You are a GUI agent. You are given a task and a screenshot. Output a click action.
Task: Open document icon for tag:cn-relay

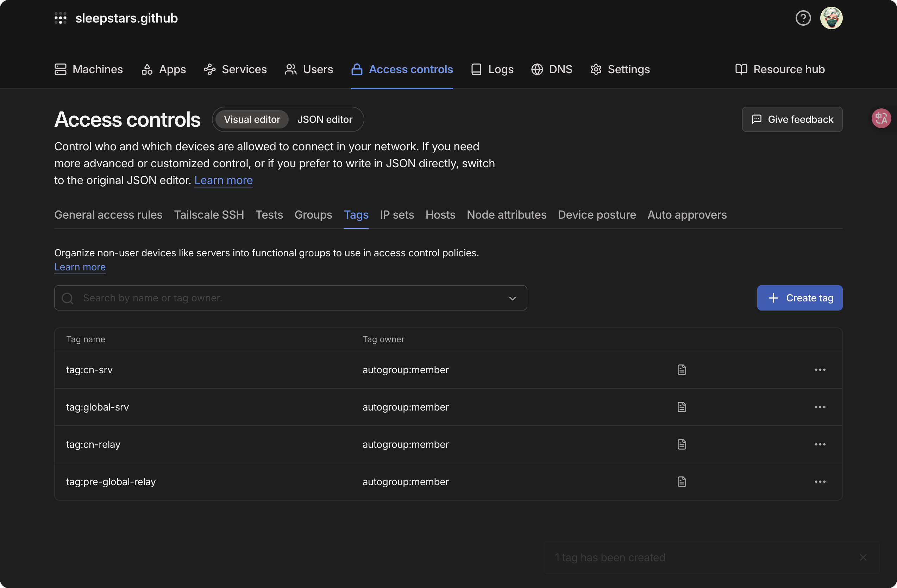pos(682,444)
